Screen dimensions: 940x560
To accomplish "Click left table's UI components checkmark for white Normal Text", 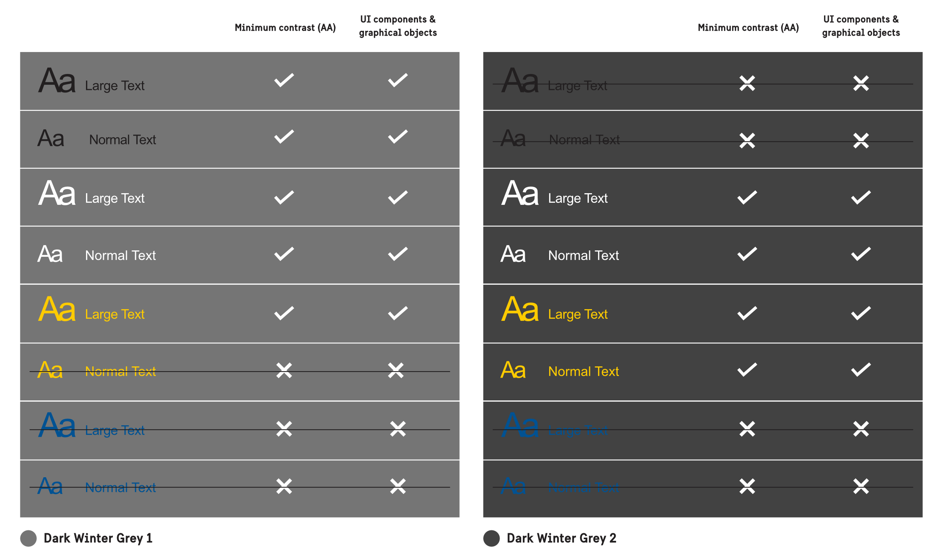I will click(x=398, y=254).
